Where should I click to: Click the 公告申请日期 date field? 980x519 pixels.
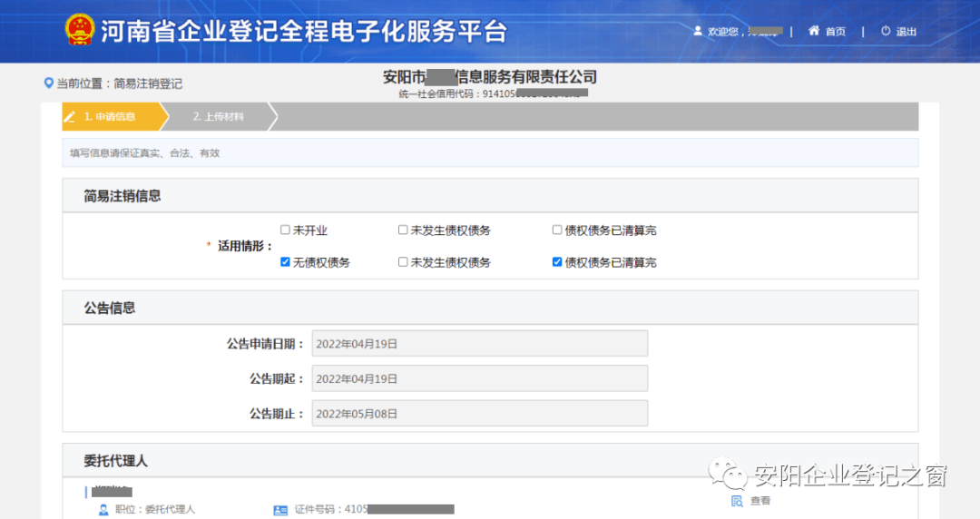coord(480,343)
